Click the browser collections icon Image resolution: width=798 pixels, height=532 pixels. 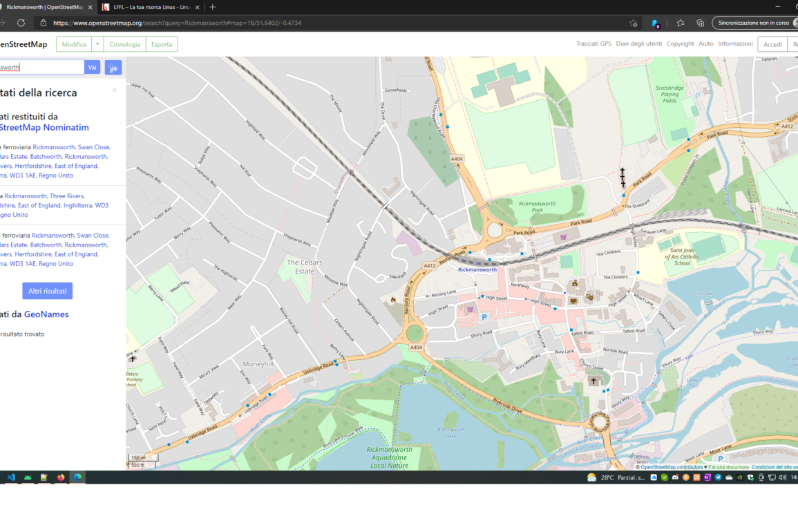(x=700, y=23)
